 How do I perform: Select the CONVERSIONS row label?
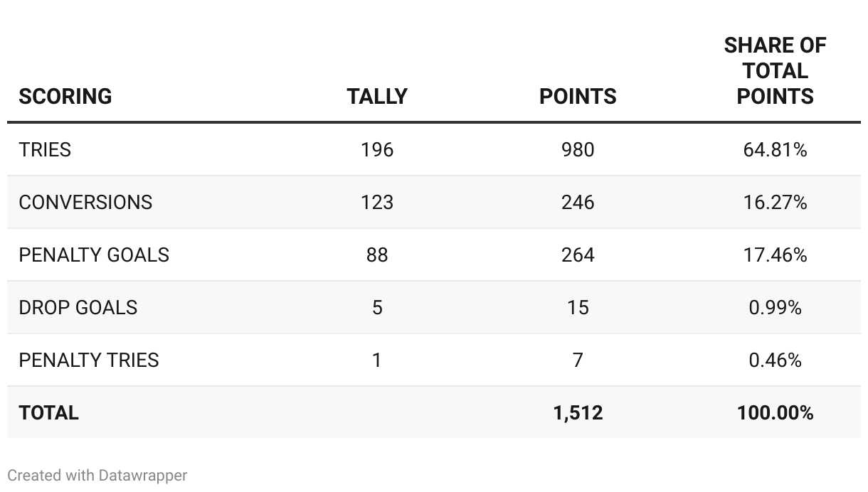coord(85,203)
